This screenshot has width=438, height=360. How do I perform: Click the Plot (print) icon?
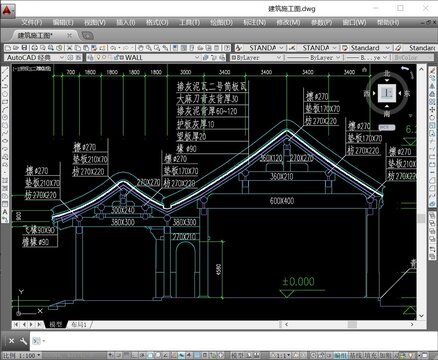(35, 48)
